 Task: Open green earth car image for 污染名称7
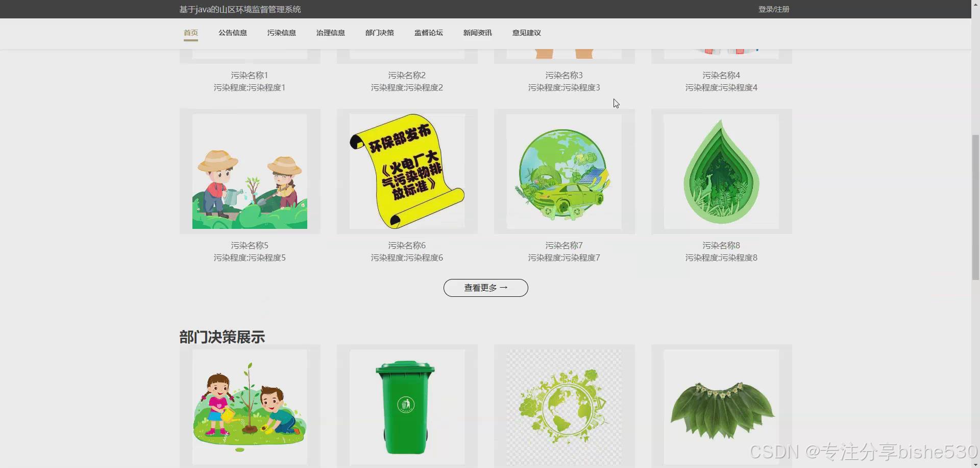click(564, 171)
